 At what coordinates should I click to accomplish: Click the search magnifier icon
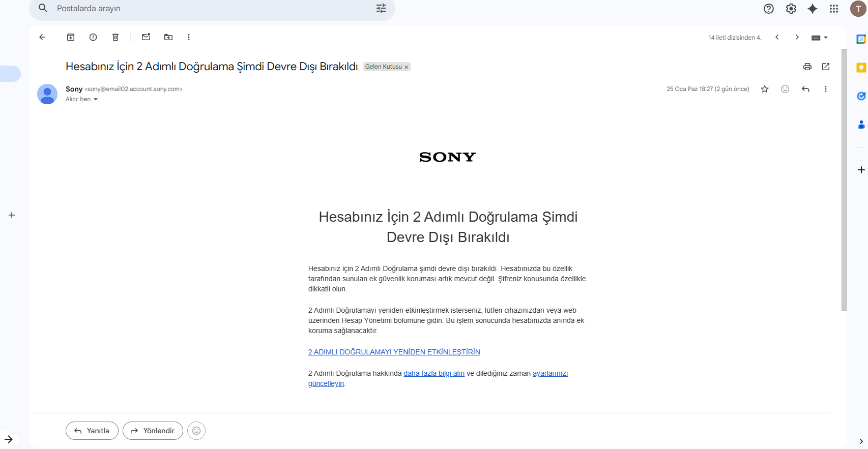coord(43,8)
